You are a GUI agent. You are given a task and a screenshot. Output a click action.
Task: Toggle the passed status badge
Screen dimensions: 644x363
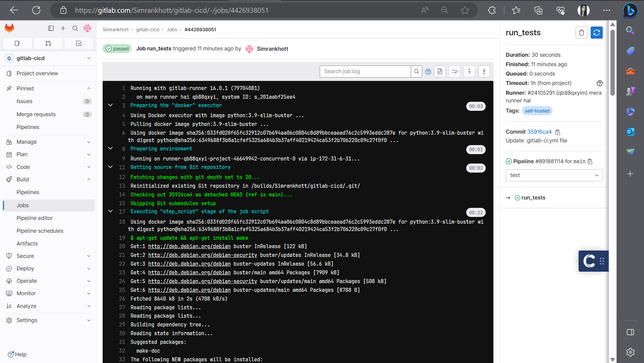pyautogui.click(x=117, y=48)
